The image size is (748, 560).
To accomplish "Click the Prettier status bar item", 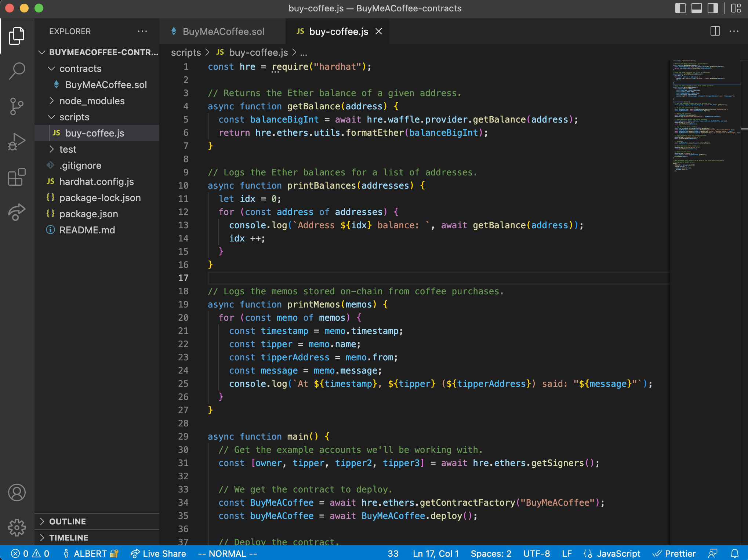I will click(674, 553).
